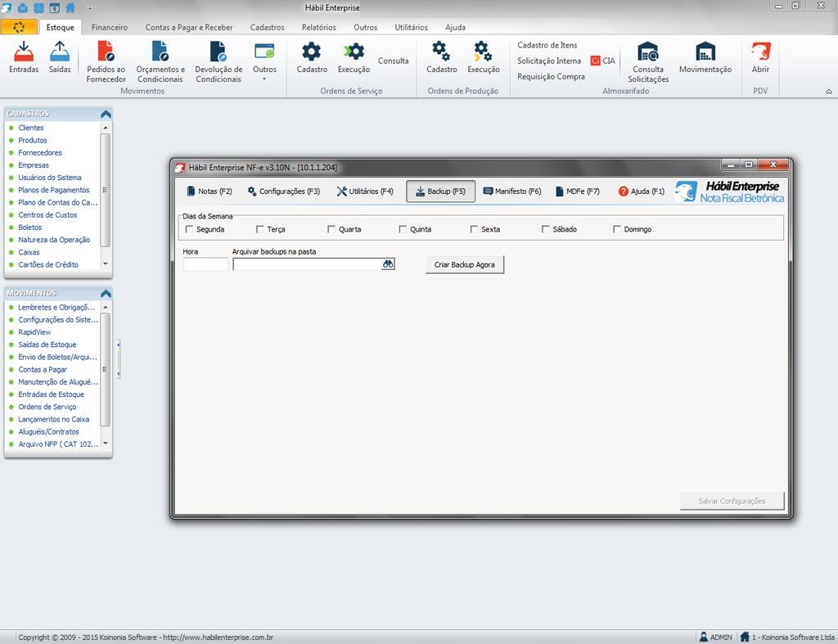Collapse the MOVIMENTOS panel

(106, 294)
